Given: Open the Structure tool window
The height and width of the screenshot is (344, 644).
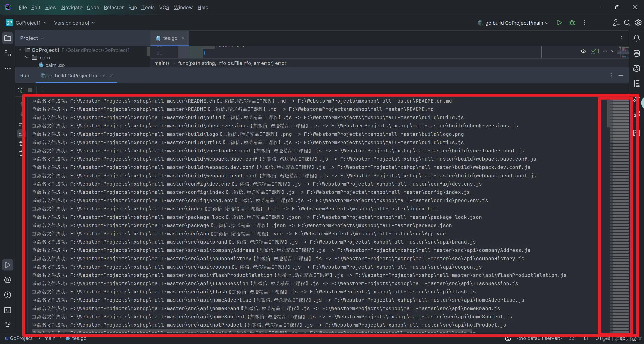Looking at the screenshot, I should point(8,53).
